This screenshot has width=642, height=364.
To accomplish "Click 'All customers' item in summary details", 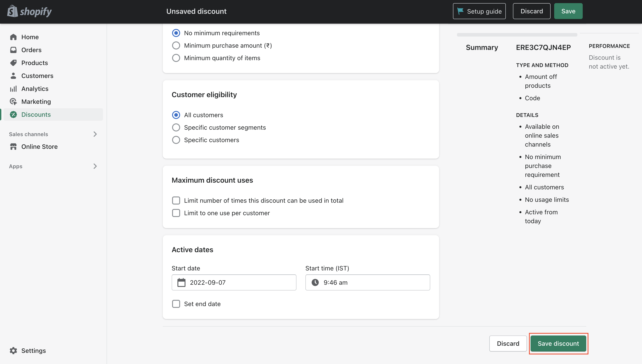I will pos(544,187).
